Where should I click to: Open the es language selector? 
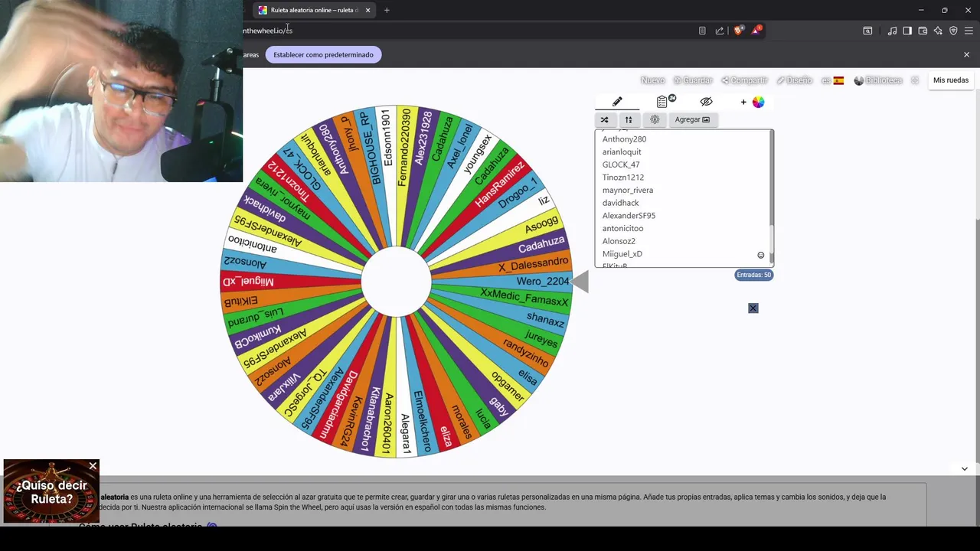[832, 80]
